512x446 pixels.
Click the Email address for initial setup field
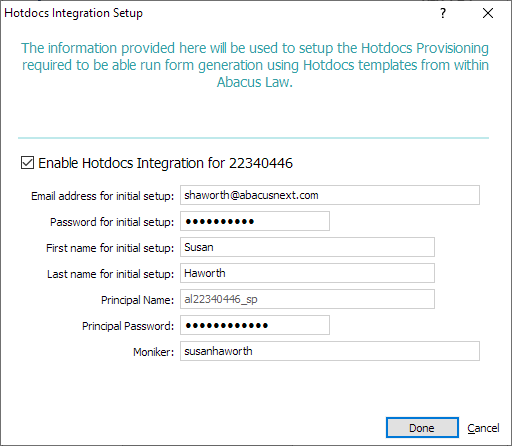click(x=330, y=195)
